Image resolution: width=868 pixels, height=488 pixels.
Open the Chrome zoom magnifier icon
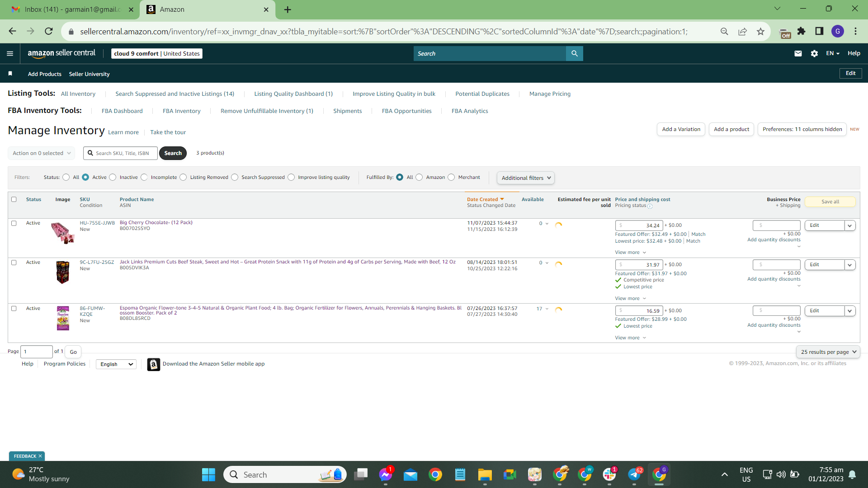(724, 31)
